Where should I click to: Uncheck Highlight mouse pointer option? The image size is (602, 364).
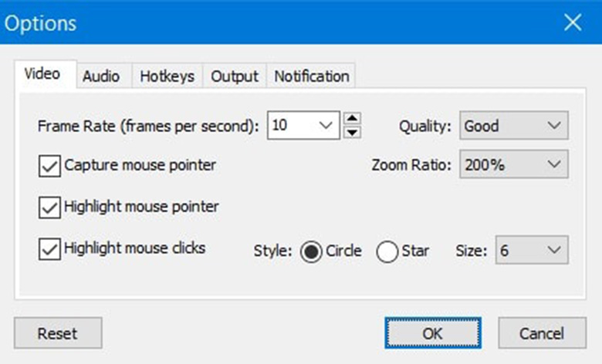(49, 207)
